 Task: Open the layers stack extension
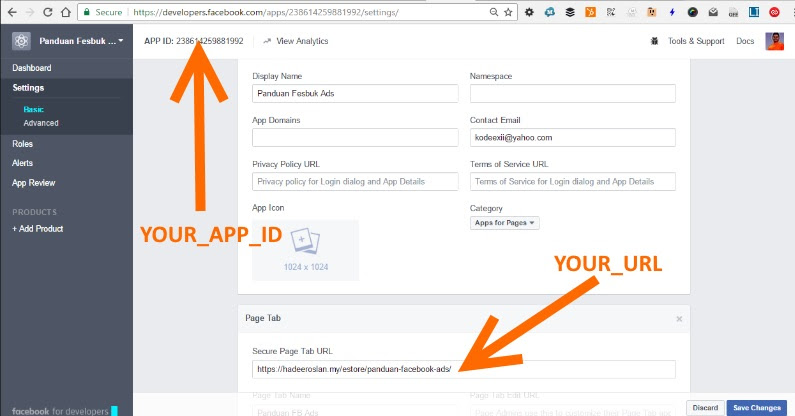coord(570,12)
